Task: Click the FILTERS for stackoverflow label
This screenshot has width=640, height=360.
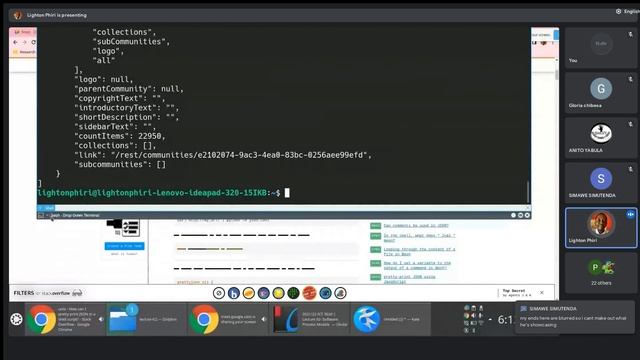Action: coord(48,293)
